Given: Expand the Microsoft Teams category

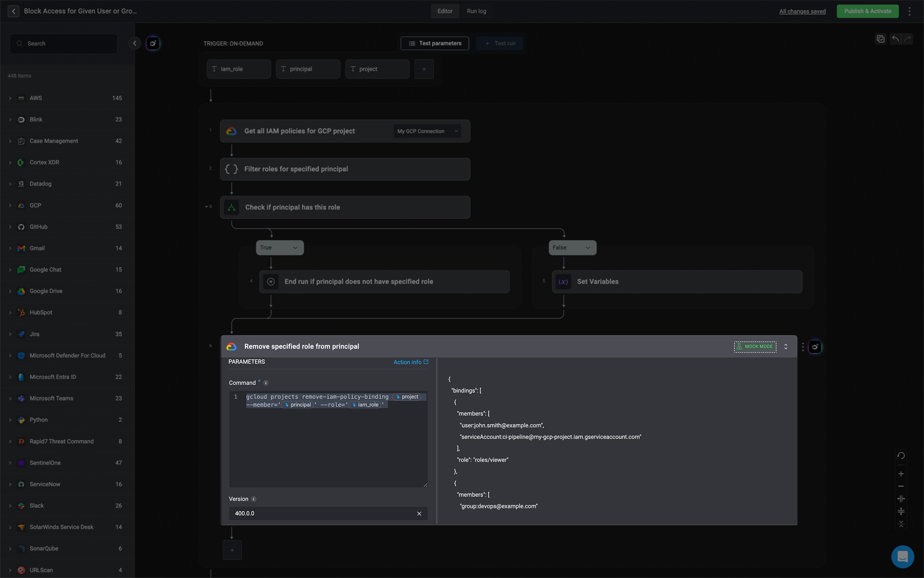Looking at the screenshot, I should pyautogui.click(x=10, y=398).
